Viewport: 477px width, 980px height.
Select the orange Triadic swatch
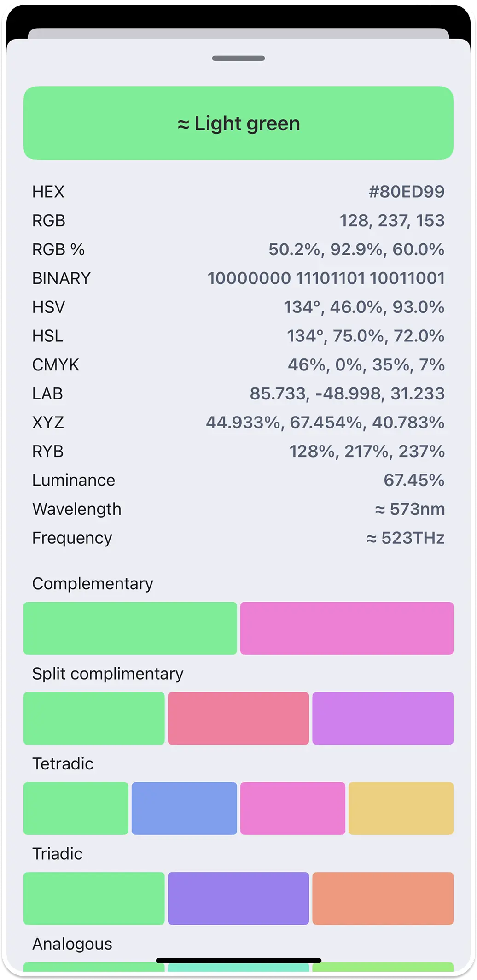(383, 898)
